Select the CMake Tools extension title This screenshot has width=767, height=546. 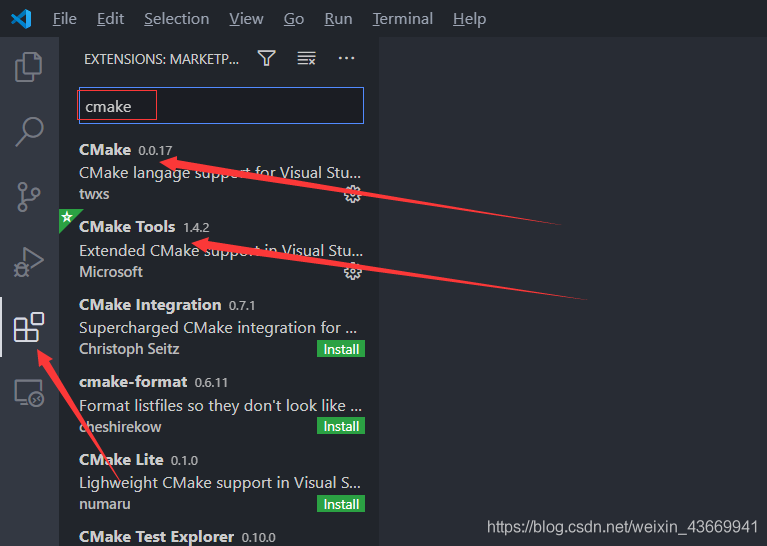coord(127,227)
